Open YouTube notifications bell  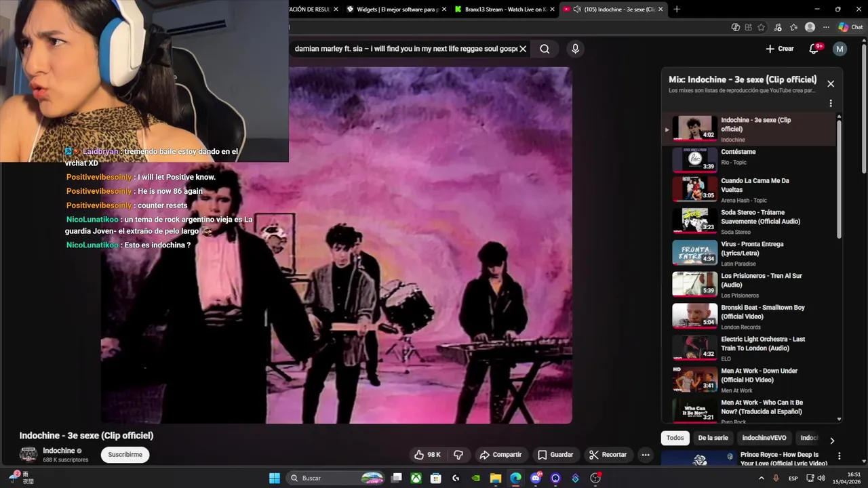(814, 49)
